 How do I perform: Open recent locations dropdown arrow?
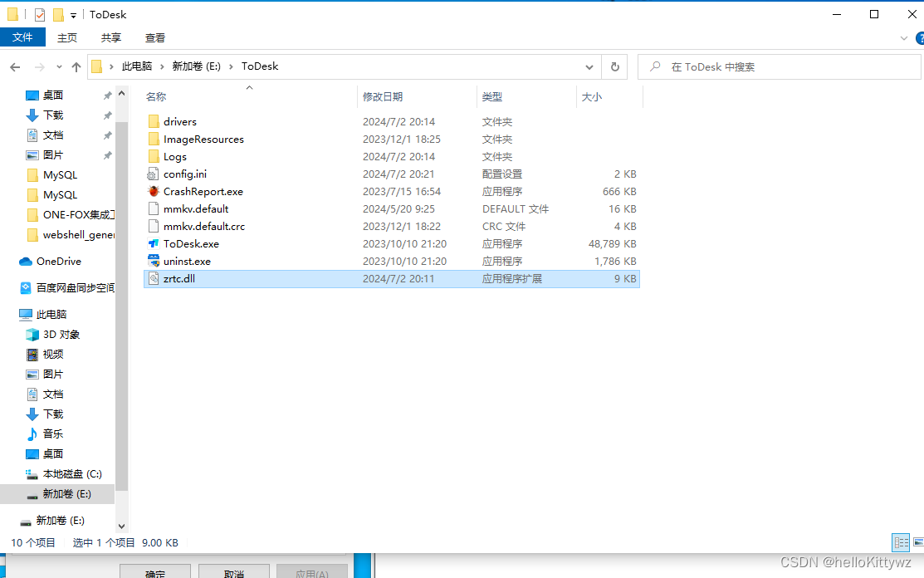(x=59, y=67)
